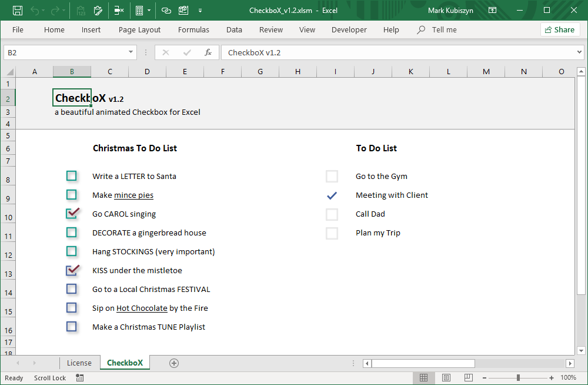Viewport: 588px width, 385px height.
Task: Open the Developer ribbon tab
Action: tap(349, 30)
